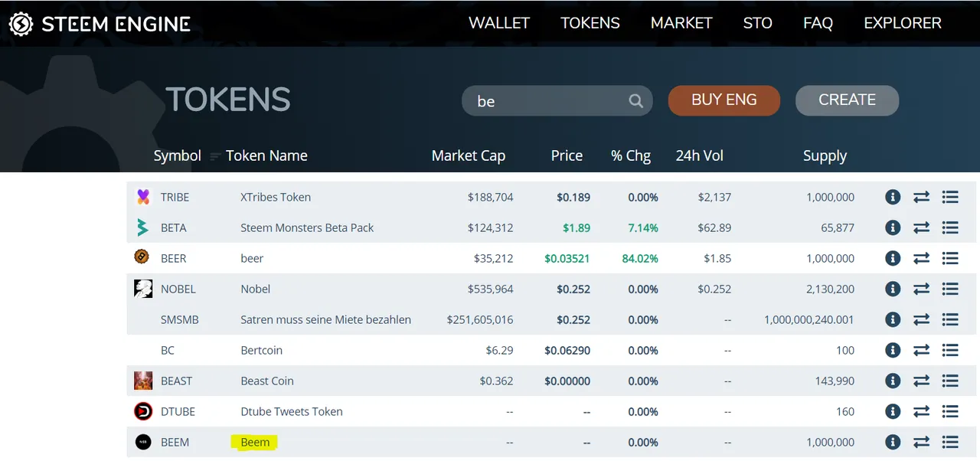Open info icon for NOBEL token
980x461 pixels.
[x=892, y=289]
